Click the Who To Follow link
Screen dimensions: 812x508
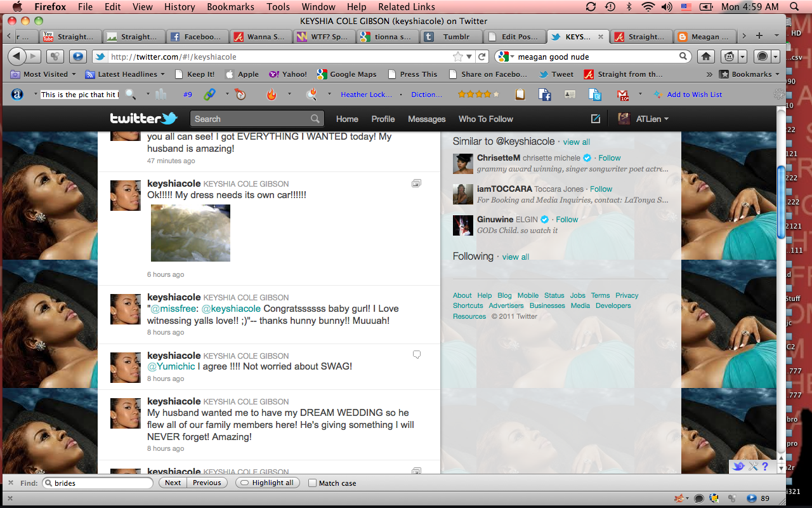click(485, 119)
